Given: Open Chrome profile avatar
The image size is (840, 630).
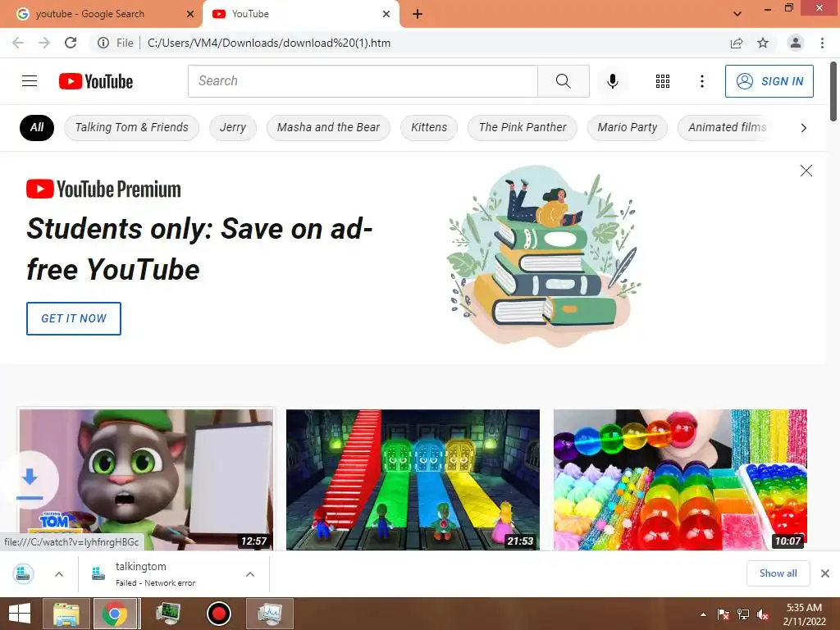Looking at the screenshot, I should [x=796, y=43].
